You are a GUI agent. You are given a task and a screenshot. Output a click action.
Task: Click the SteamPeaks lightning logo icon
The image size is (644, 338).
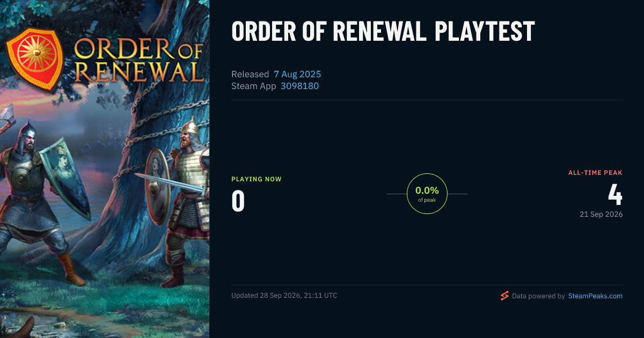504,296
